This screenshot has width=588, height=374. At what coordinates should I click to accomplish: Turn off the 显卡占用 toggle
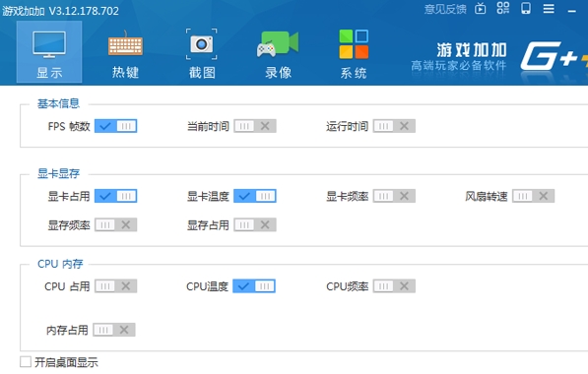tap(116, 196)
